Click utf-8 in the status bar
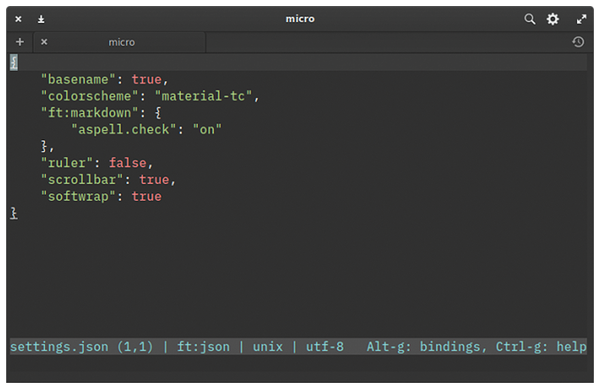Viewport: 600px width, 389px height. pyautogui.click(x=324, y=347)
